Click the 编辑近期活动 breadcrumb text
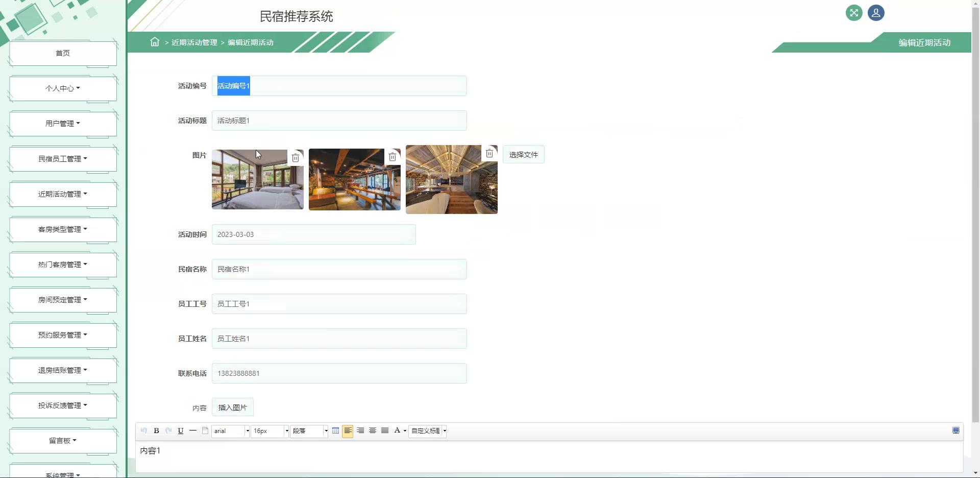Screen dimensions: 980x478 [x=251, y=42]
